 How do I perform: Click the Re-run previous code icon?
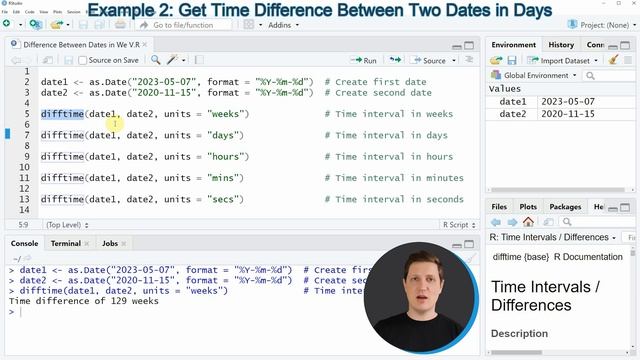point(395,60)
